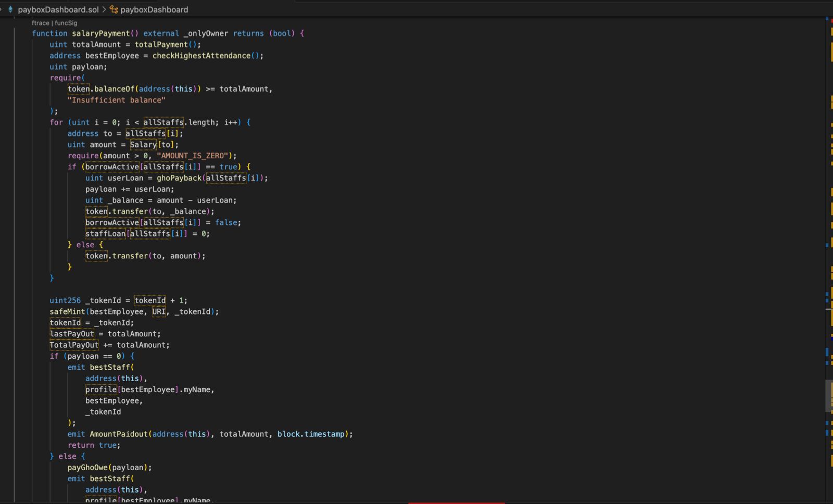This screenshot has height=504, width=833.
Task: Click the totalPayment() call
Action: coord(166,45)
